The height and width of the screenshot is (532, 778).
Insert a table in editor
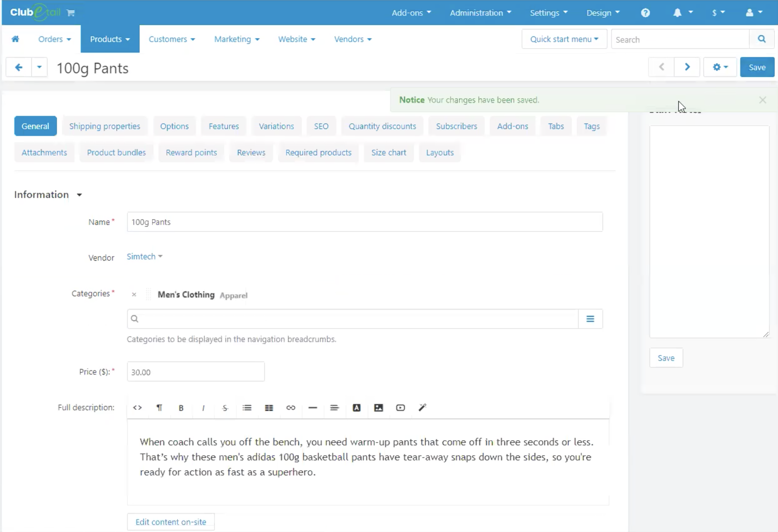click(x=269, y=408)
